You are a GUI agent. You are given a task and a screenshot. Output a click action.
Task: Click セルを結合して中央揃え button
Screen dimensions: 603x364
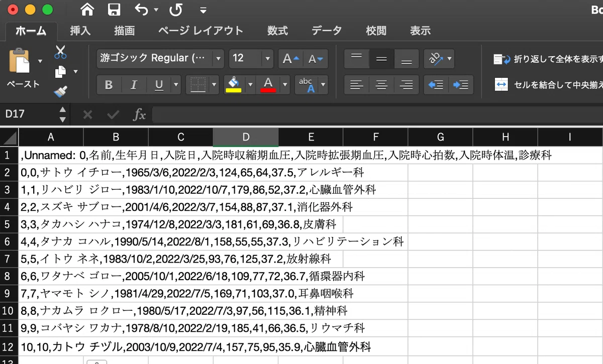[x=548, y=85]
